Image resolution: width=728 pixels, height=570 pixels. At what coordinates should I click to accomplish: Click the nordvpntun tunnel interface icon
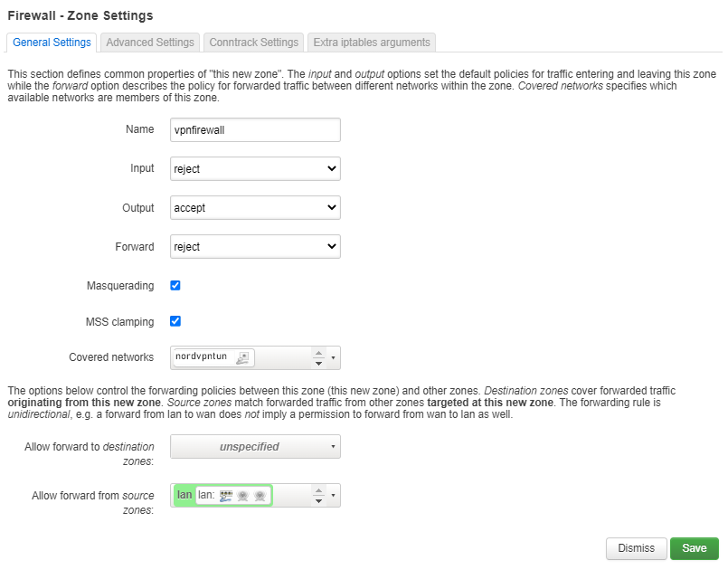click(241, 358)
